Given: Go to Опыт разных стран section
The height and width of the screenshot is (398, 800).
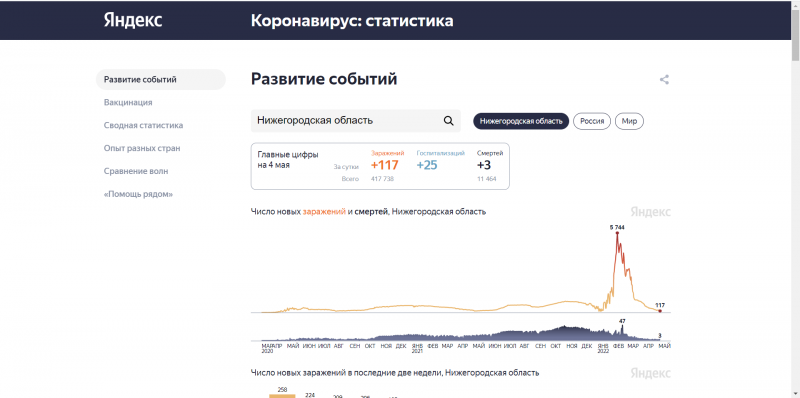Looking at the screenshot, I should (x=142, y=148).
